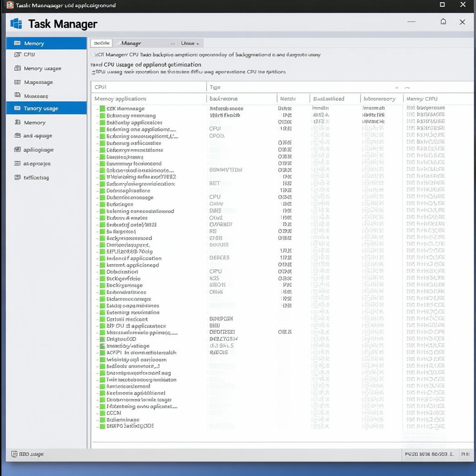Click the Task Manager logo in the header
The width and height of the screenshot is (476, 476).
(x=16, y=23)
